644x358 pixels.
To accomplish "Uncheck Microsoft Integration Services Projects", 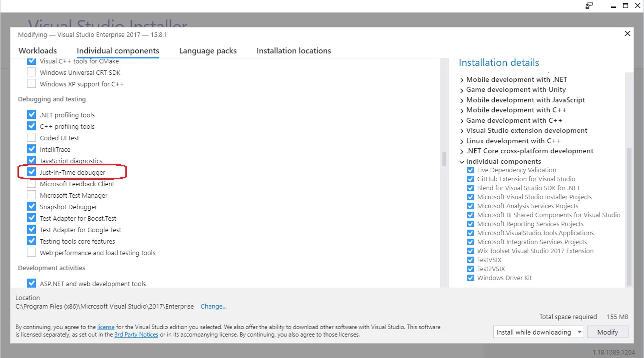I will point(470,242).
